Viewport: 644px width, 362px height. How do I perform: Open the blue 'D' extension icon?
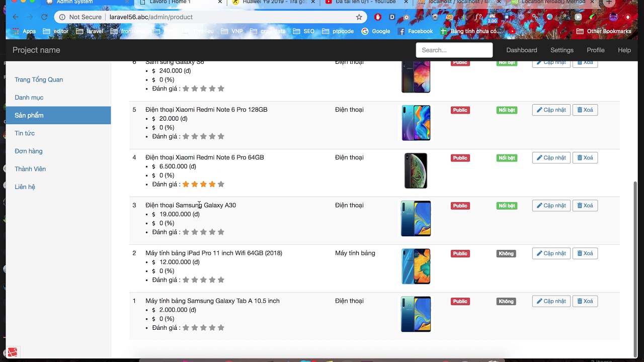392,17
